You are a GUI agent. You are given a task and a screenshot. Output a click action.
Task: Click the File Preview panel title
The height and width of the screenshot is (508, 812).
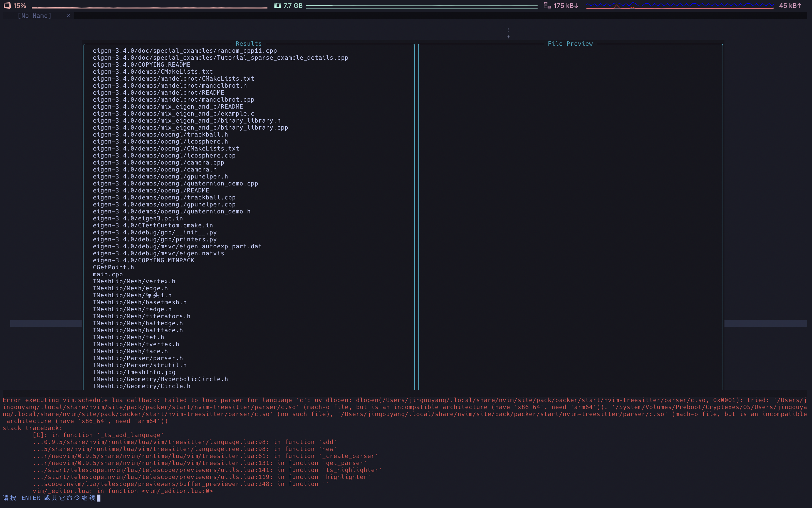[x=570, y=44]
